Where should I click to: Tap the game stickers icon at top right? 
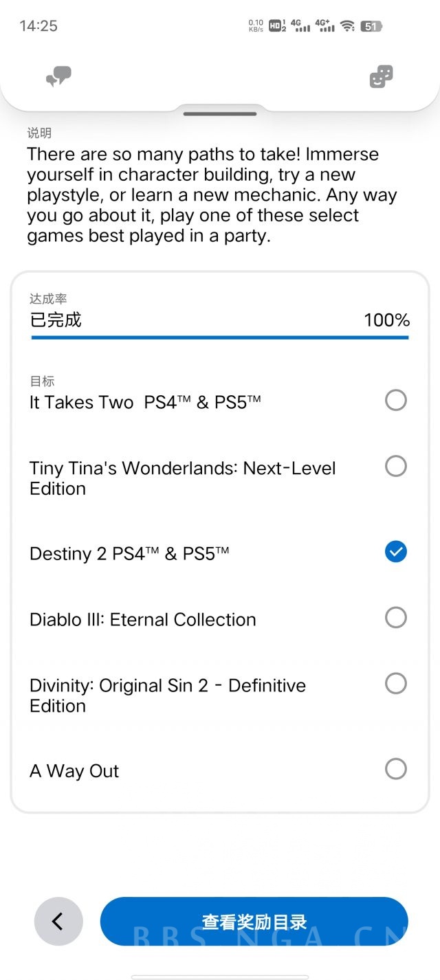pos(380,76)
